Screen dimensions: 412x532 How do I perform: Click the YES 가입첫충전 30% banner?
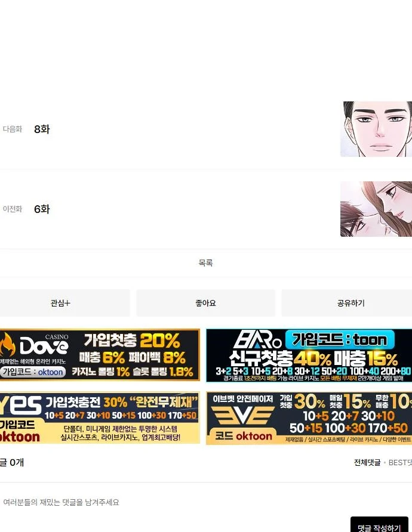tap(100, 417)
